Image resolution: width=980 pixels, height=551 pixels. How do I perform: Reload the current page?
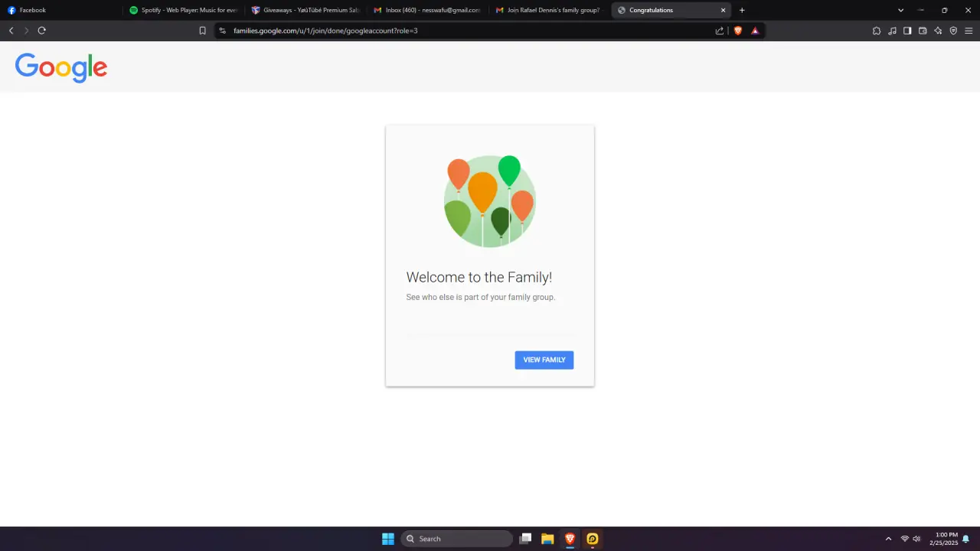[x=41, y=31]
